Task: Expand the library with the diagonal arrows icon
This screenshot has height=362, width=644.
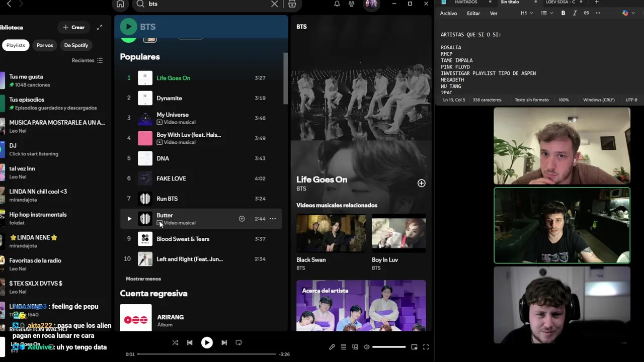Action: point(100,27)
